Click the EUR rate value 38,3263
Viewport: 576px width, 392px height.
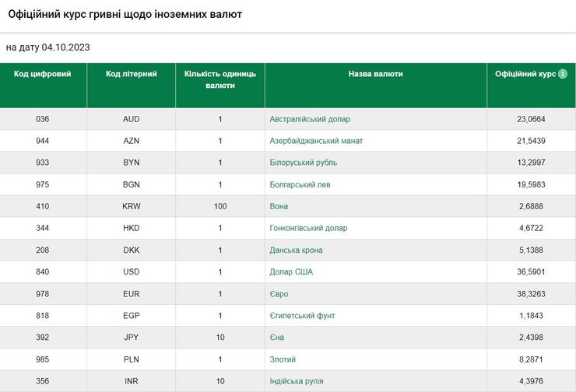click(x=531, y=294)
